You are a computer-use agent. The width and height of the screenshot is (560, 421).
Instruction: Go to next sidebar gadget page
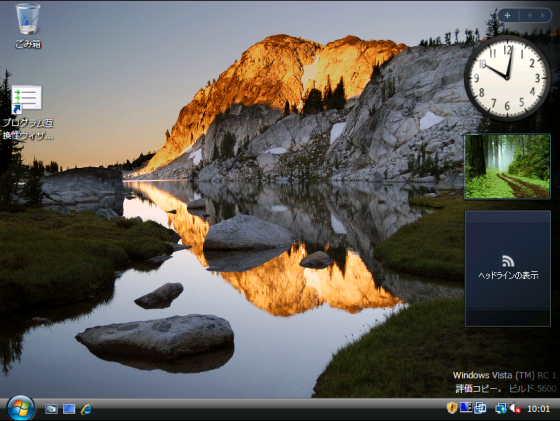tap(543, 15)
